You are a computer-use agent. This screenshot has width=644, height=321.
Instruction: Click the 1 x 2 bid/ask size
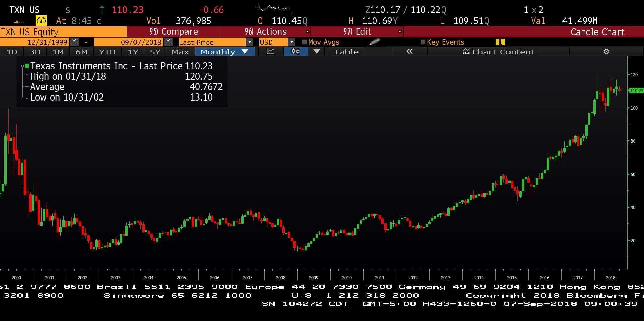[533, 10]
